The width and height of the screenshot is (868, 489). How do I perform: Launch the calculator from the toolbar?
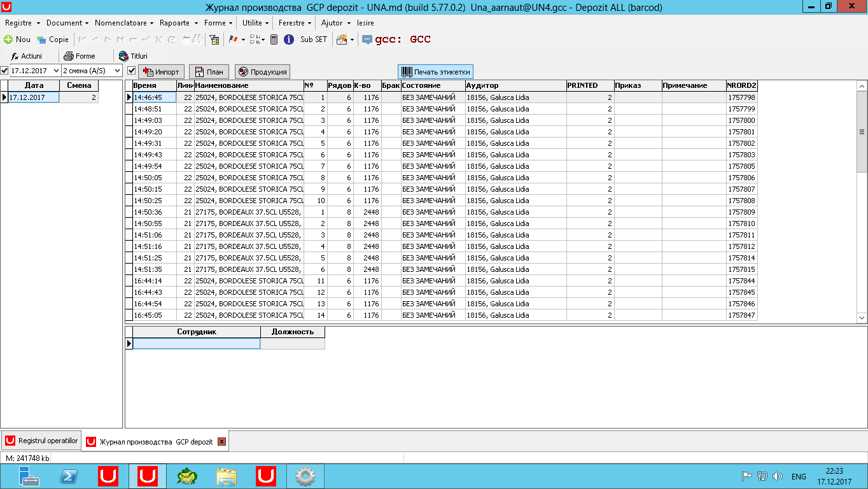(x=274, y=39)
